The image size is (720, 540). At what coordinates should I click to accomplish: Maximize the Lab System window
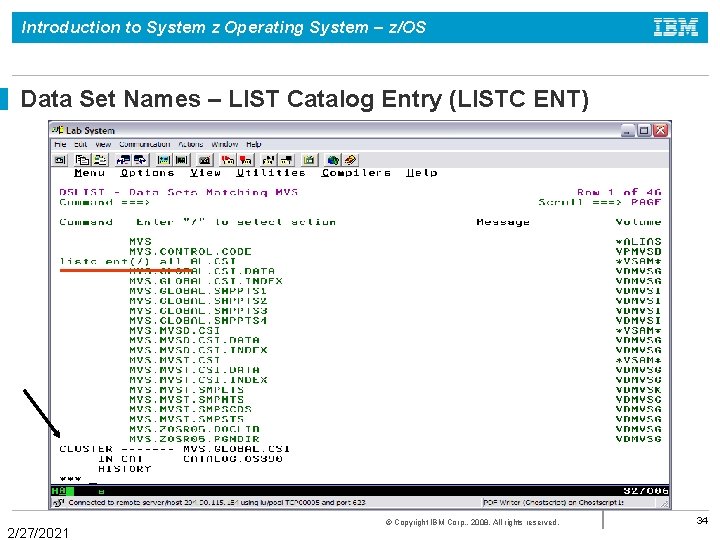644,130
